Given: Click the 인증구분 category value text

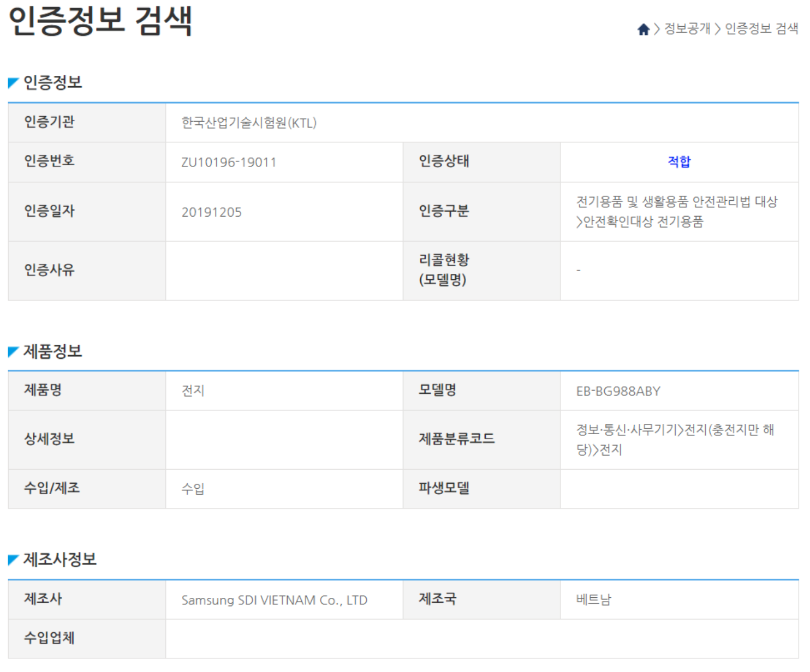Looking at the screenshot, I should [x=676, y=212].
